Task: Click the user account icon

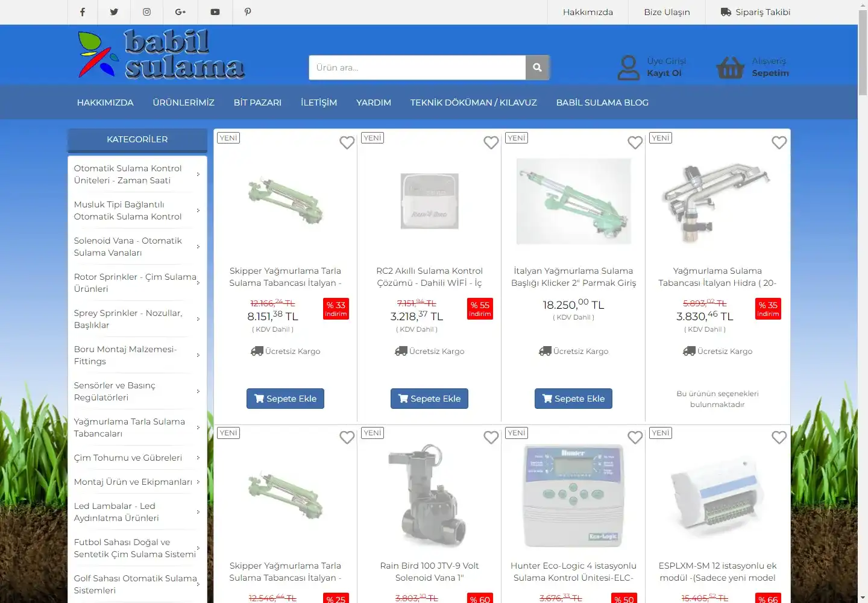Action: coord(629,68)
